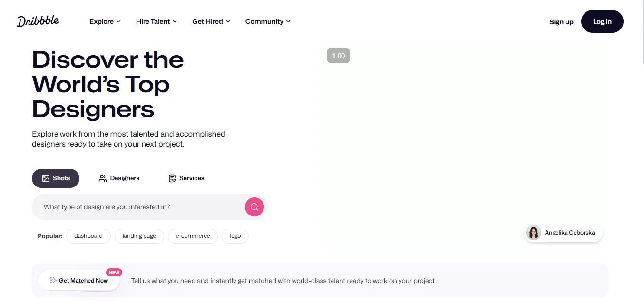This screenshot has width=644, height=303.
Task: Click the pink NEW badge
Action: tap(114, 273)
